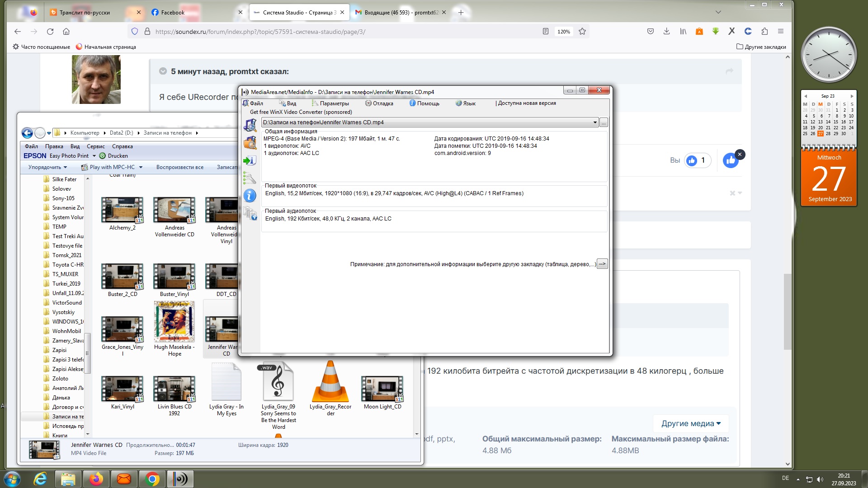This screenshot has height=488, width=868.
Task: Click MediaInfo's open folder icon
Action: point(250,143)
